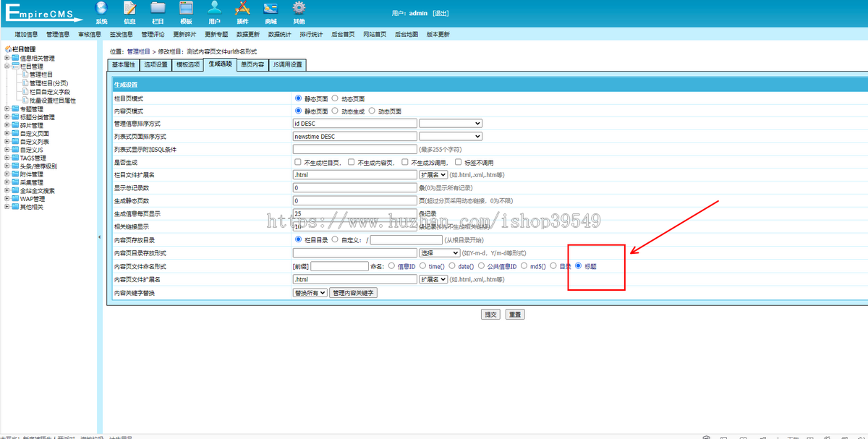This screenshot has width=868, height=439.
Task: Open 版本更新 menu item
Action: click(438, 34)
